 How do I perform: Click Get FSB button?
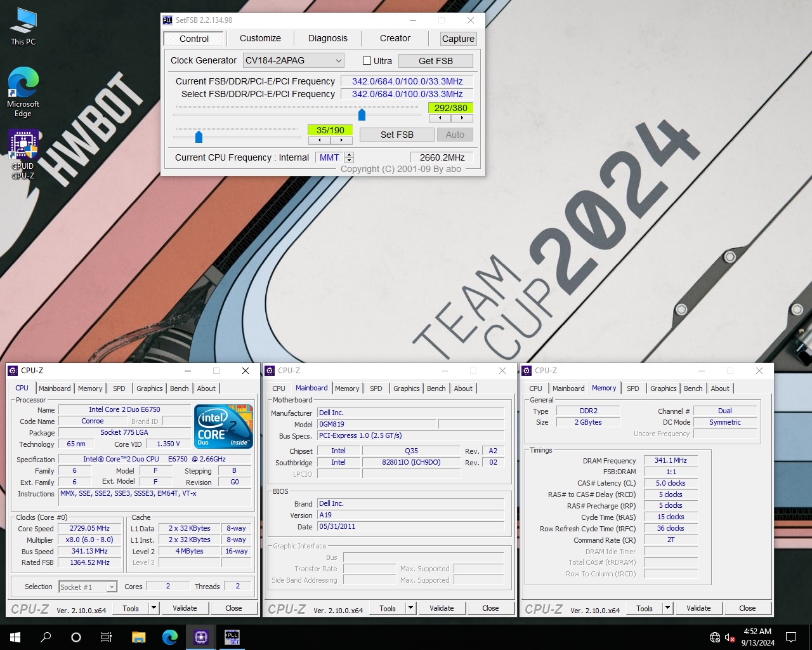(436, 61)
